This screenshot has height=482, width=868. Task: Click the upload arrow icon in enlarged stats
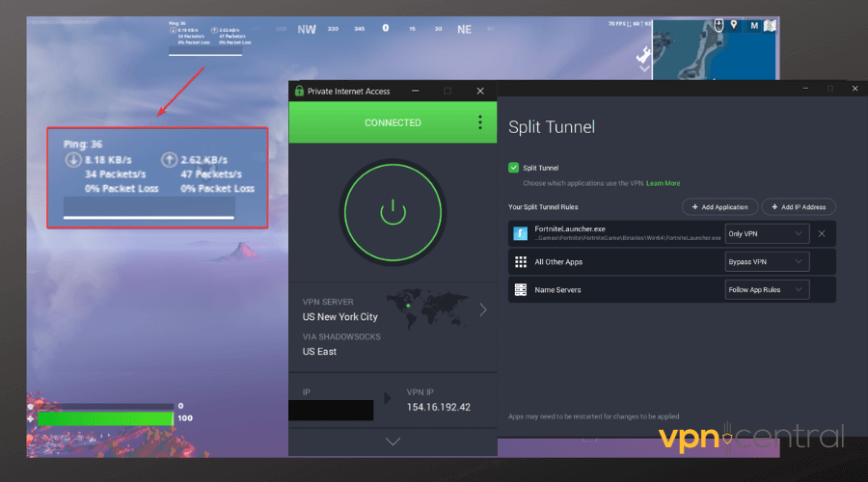(x=169, y=160)
